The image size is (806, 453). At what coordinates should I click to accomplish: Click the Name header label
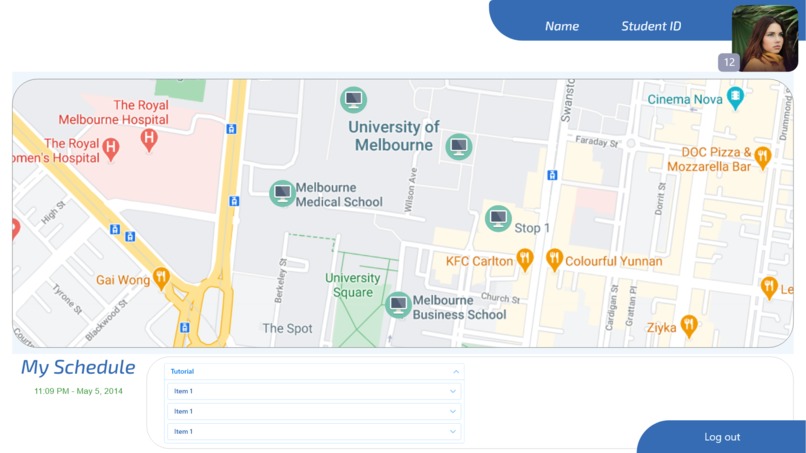562,26
